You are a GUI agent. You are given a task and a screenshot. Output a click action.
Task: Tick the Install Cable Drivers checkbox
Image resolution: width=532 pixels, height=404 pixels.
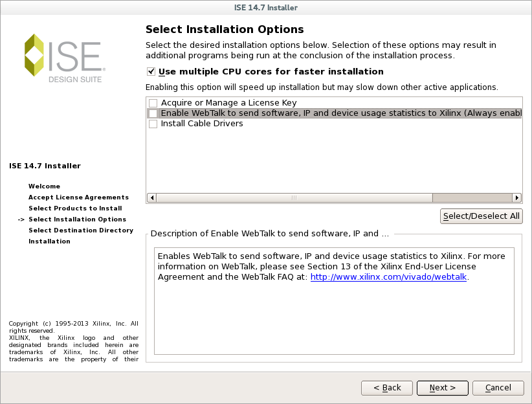click(153, 124)
